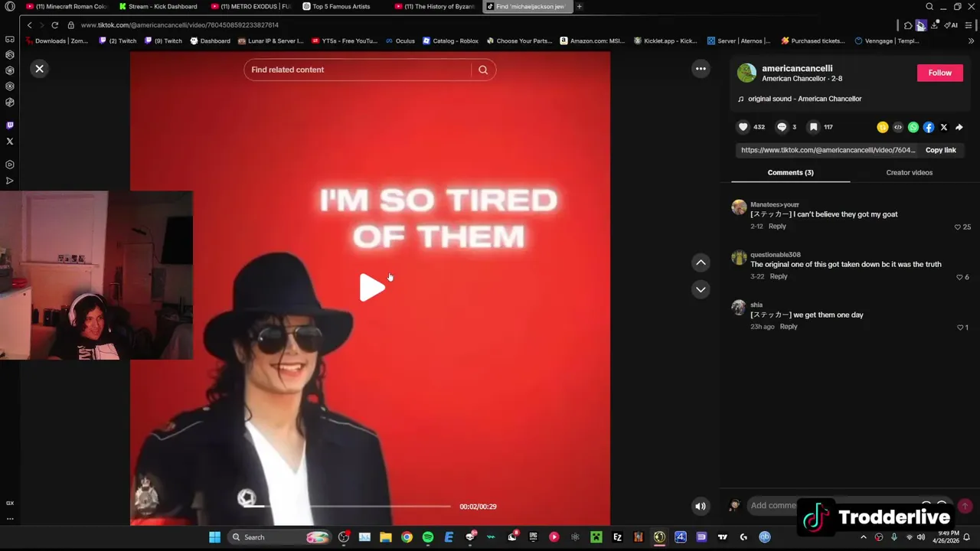The width and height of the screenshot is (980, 551).
Task: Select the Comments (3) tab
Action: click(790, 172)
